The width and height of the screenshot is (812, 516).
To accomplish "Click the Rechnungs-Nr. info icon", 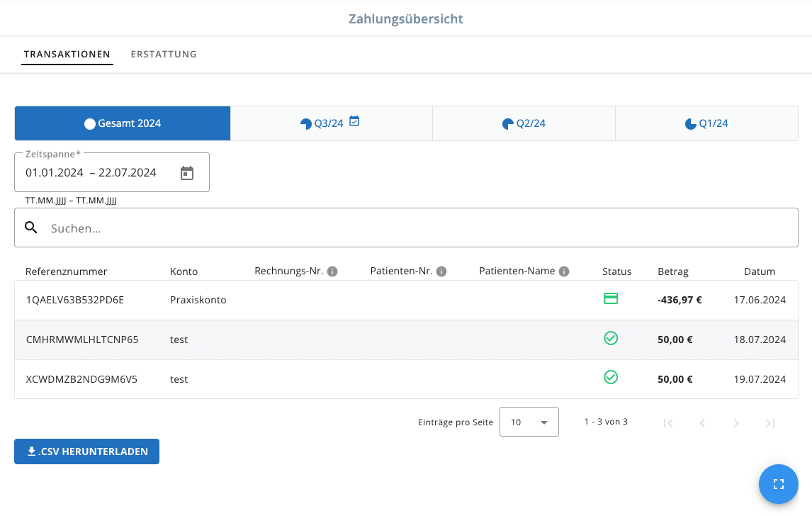I will click(x=332, y=271).
